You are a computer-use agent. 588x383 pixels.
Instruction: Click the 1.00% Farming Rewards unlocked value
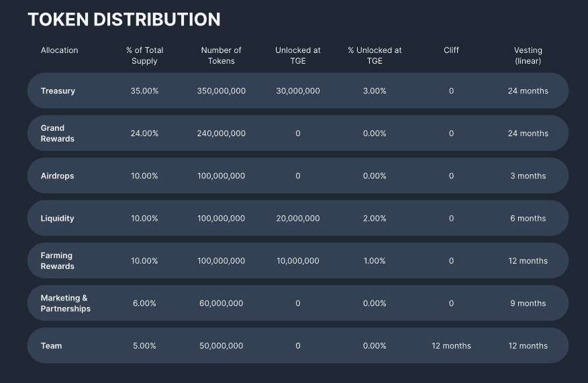pyautogui.click(x=375, y=261)
